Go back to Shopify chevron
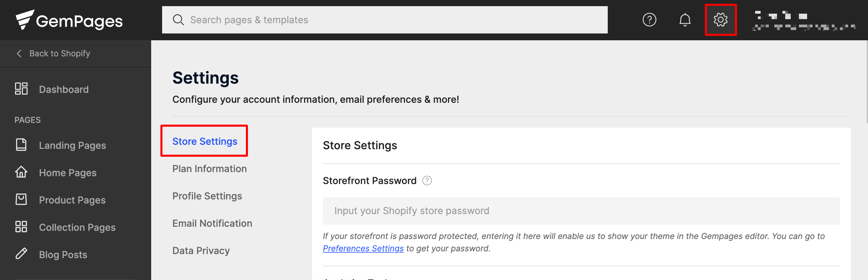Screen dimensions: 868x280 [19, 54]
